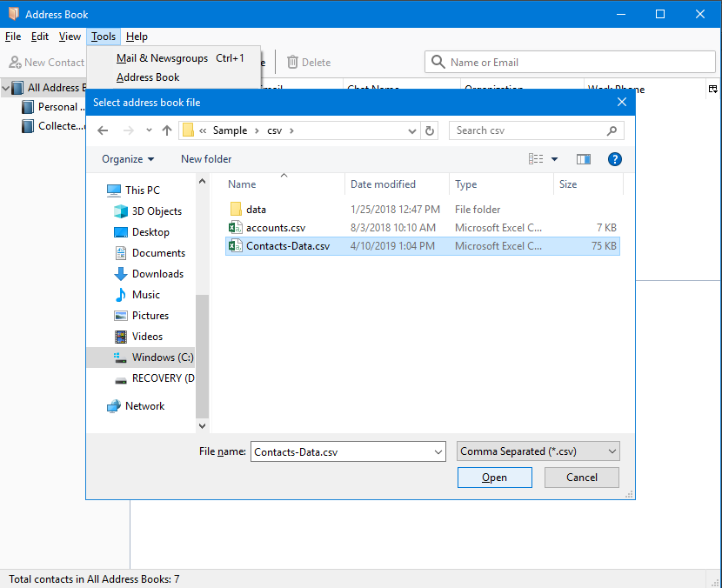Viewport: 722px width, 588px height.
Task: Sort files by Date modified column header
Action: (x=397, y=184)
